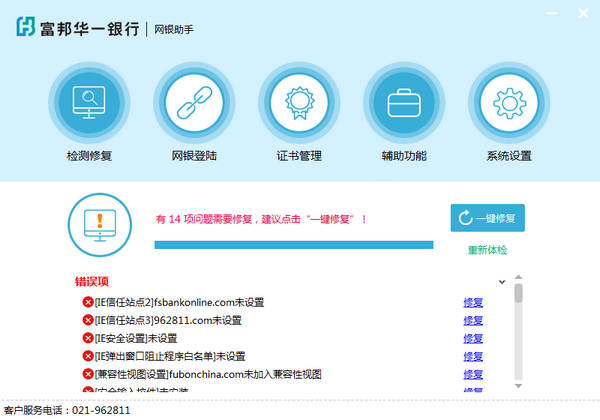Click the 错误项 heading
Screen dimensions: 600x420
pyautogui.click(x=92, y=282)
